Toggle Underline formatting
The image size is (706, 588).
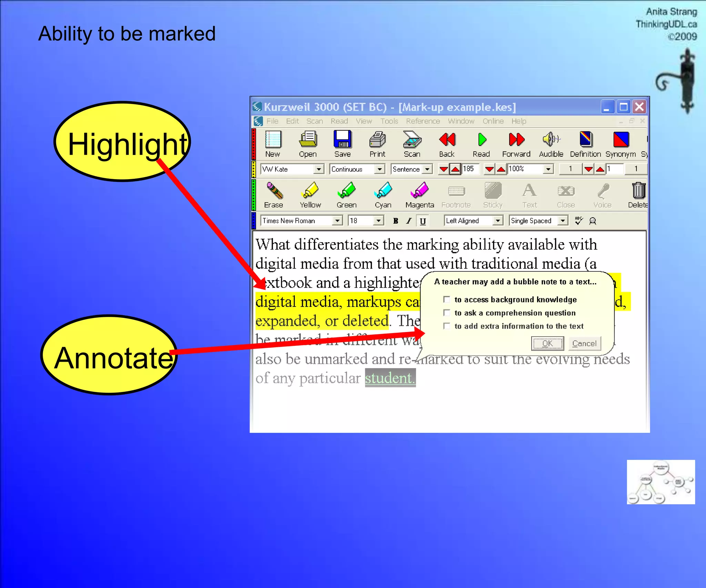(423, 221)
